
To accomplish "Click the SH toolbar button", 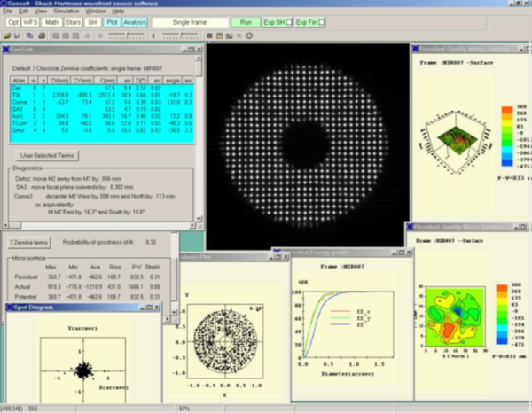I will click(92, 20).
